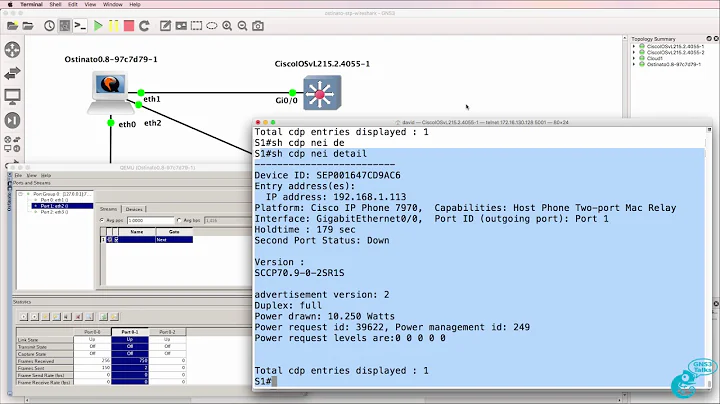Open the snapshots clock icon

click(49, 26)
